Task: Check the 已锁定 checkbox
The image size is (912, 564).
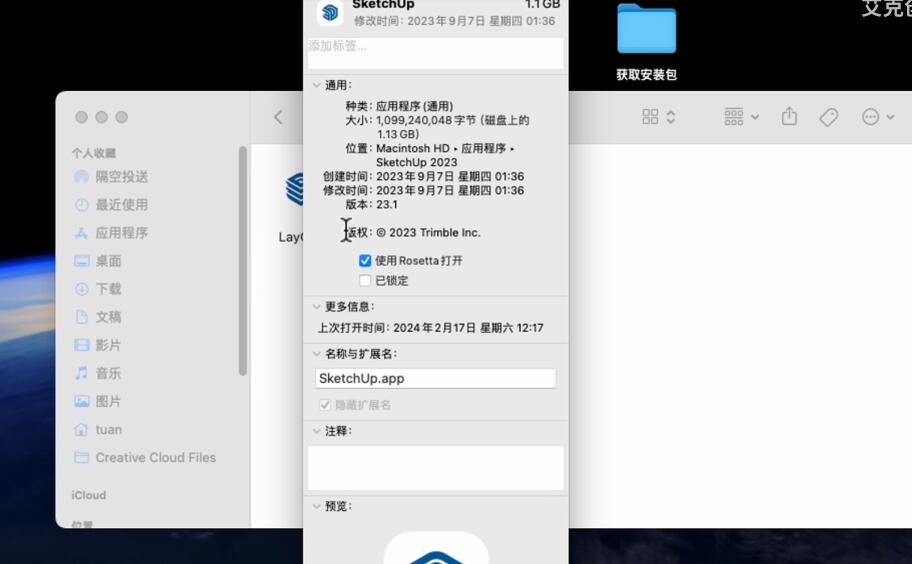Action: [x=365, y=281]
